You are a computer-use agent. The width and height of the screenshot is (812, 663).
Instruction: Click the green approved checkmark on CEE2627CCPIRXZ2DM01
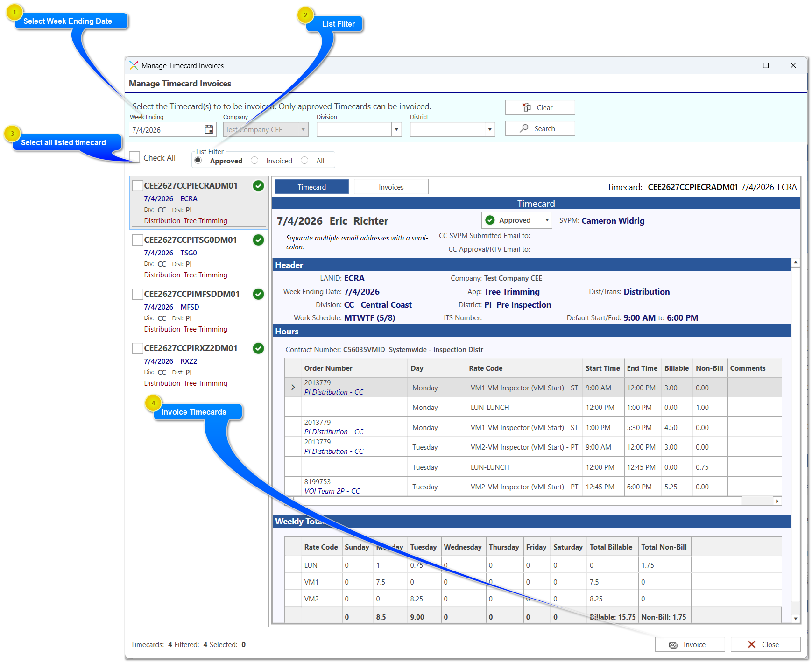258,348
